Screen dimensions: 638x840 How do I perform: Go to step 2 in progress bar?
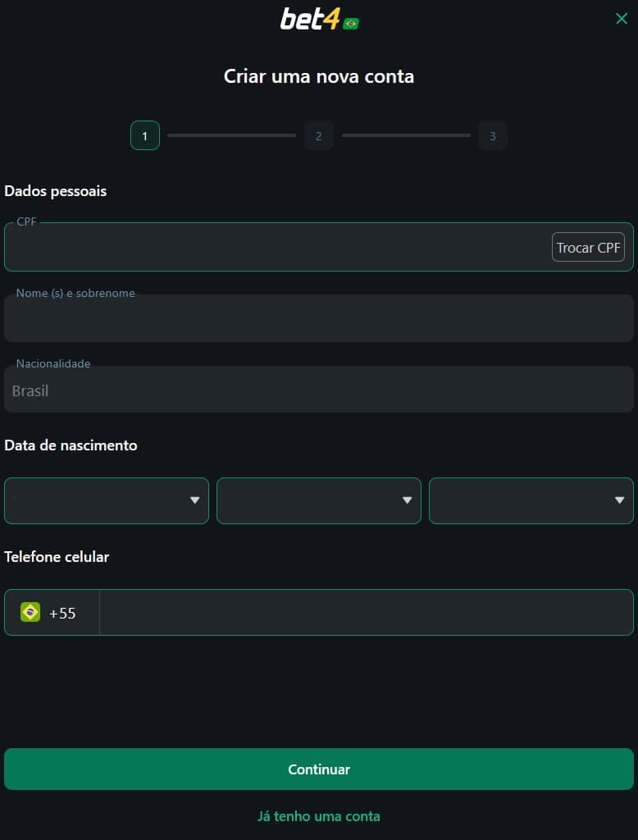pos(319,135)
